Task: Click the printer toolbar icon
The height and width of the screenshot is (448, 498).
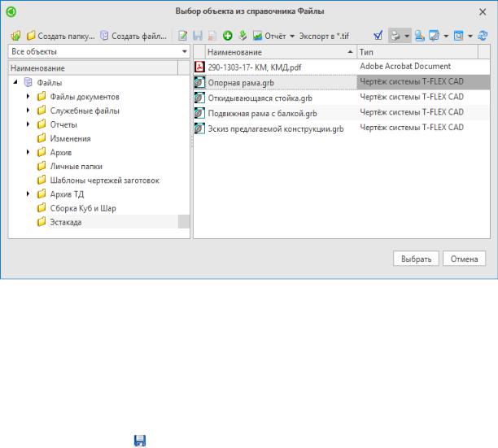Action: [x=395, y=36]
